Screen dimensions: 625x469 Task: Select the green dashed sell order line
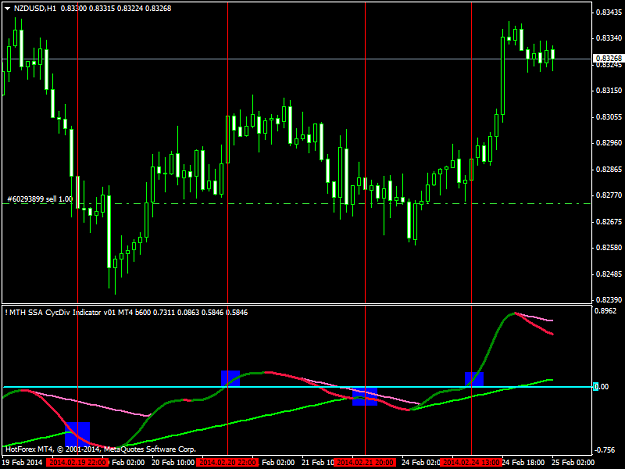coord(297,204)
